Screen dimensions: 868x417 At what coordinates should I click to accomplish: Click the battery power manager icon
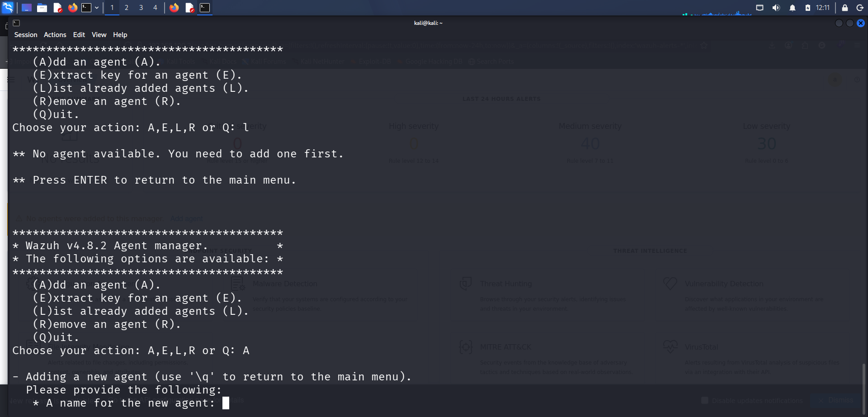[808, 8]
